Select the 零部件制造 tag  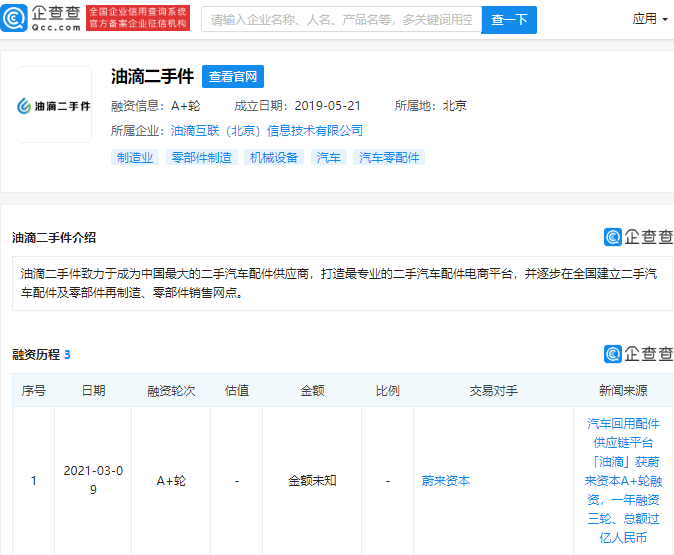point(202,157)
